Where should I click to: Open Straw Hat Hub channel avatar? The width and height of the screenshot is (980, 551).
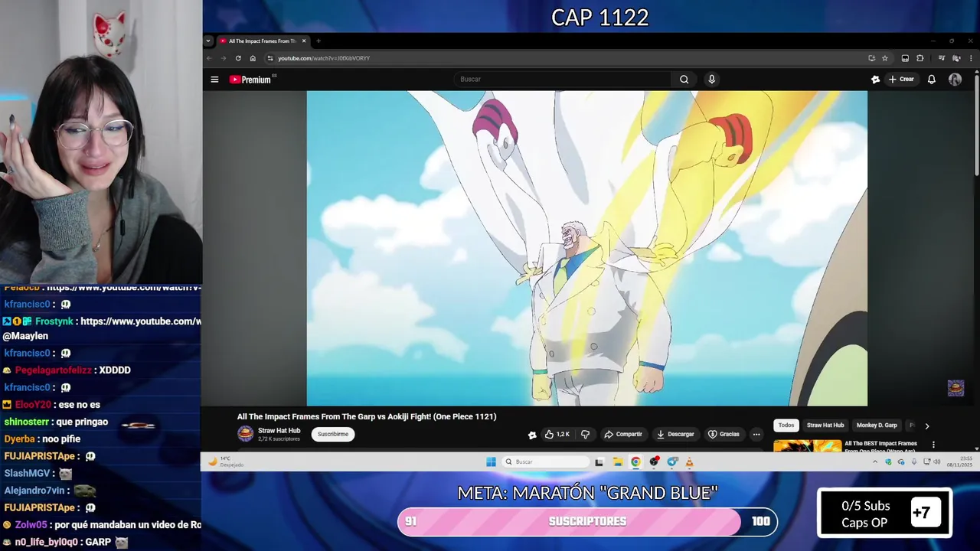pyautogui.click(x=245, y=434)
